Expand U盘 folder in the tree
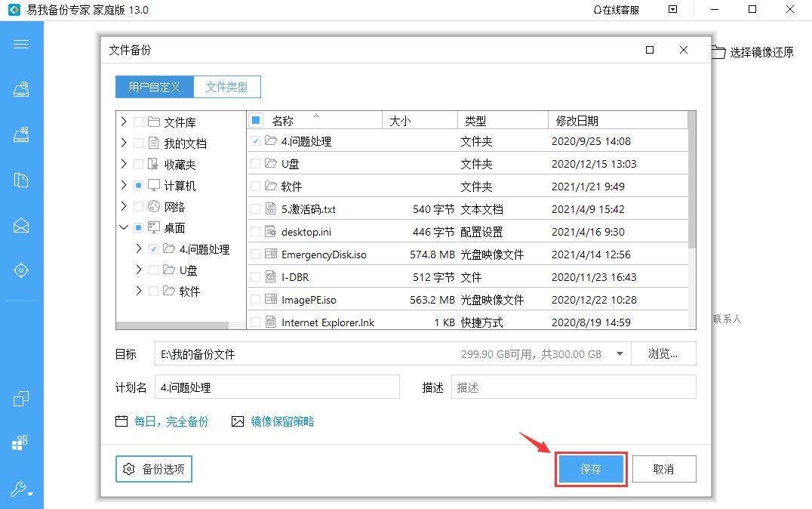This screenshot has width=812, height=509. [139, 270]
